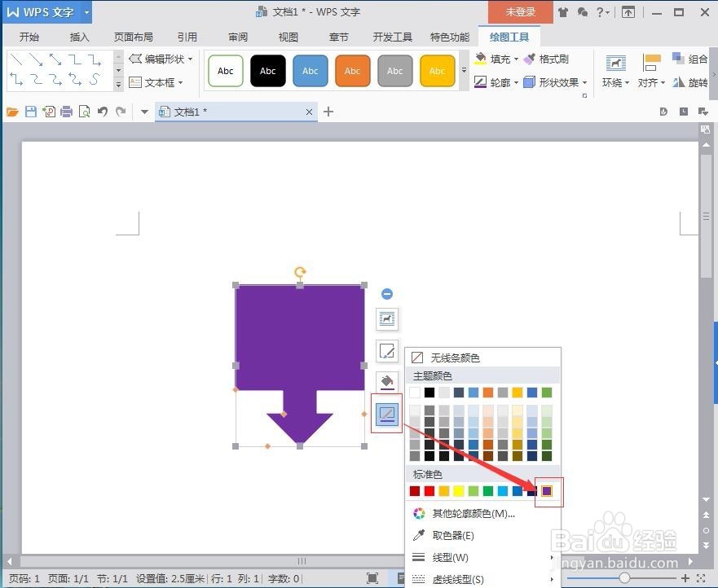Screen dimensions: 718x588
Task: Expand the shape styles gallery arrow
Action: 464,71
